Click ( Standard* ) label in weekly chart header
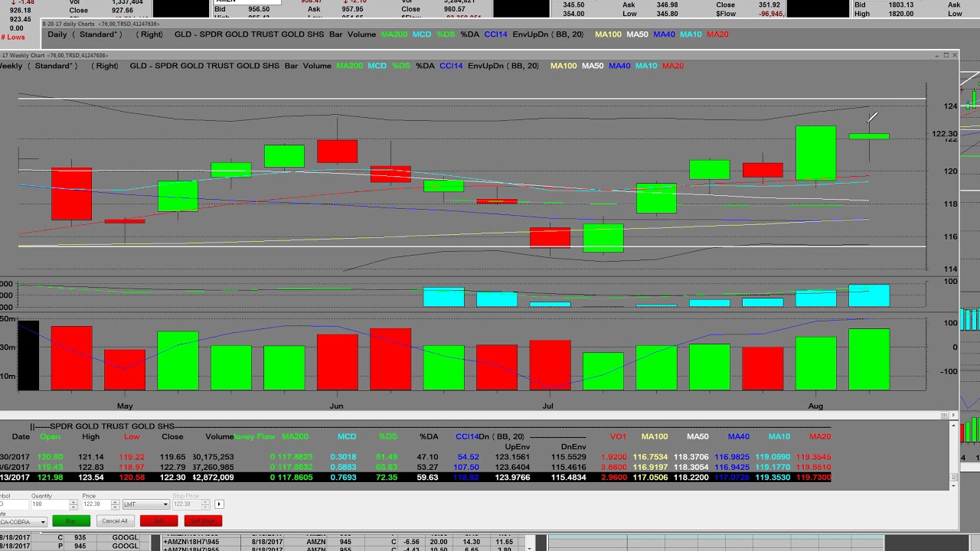980x551 pixels. coord(53,66)
